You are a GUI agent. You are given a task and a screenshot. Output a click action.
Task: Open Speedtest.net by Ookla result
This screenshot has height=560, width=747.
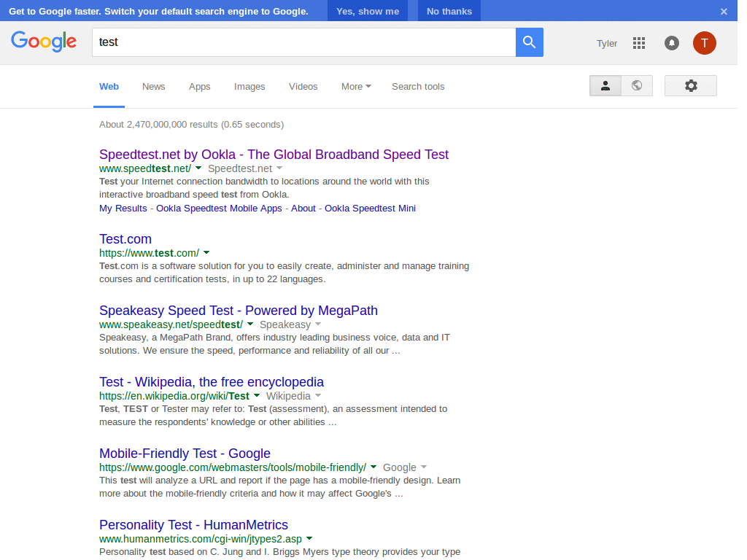pyautogui.click(x=274, y=155)
